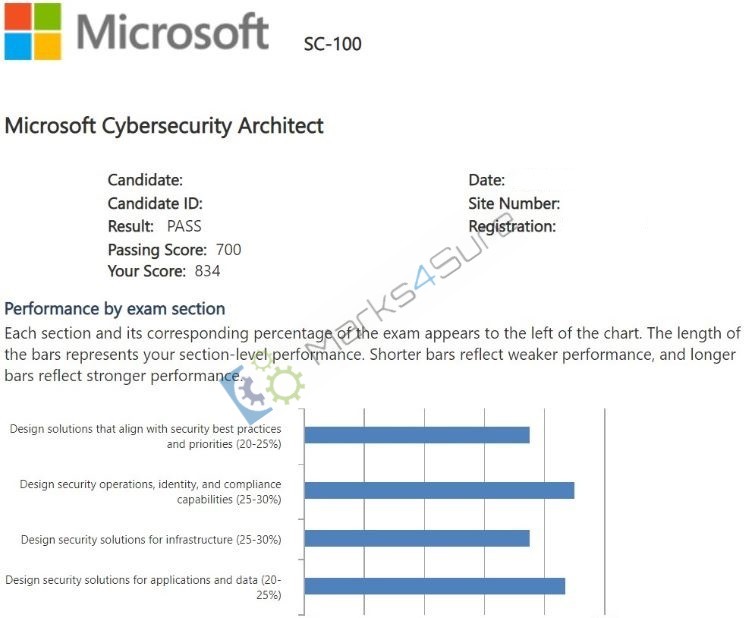Click the green gear watermark icon
The height and width of the screenshot is (618, 747).
[x=284, y=384]
